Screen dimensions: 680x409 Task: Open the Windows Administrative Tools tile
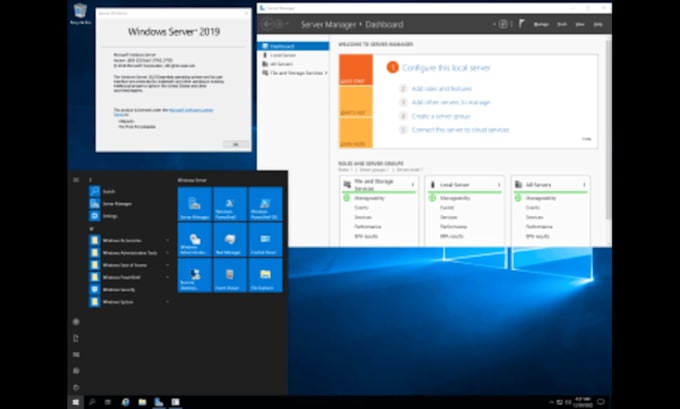pos(195,239)
